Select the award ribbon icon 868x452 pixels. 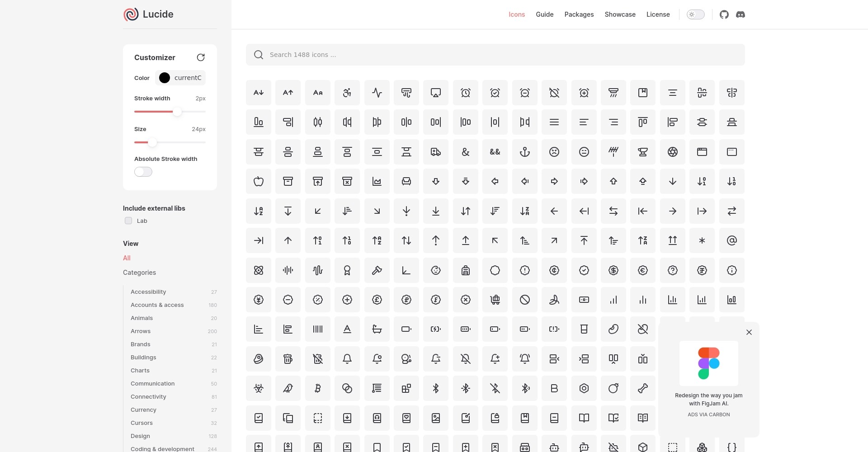(347, 270)
